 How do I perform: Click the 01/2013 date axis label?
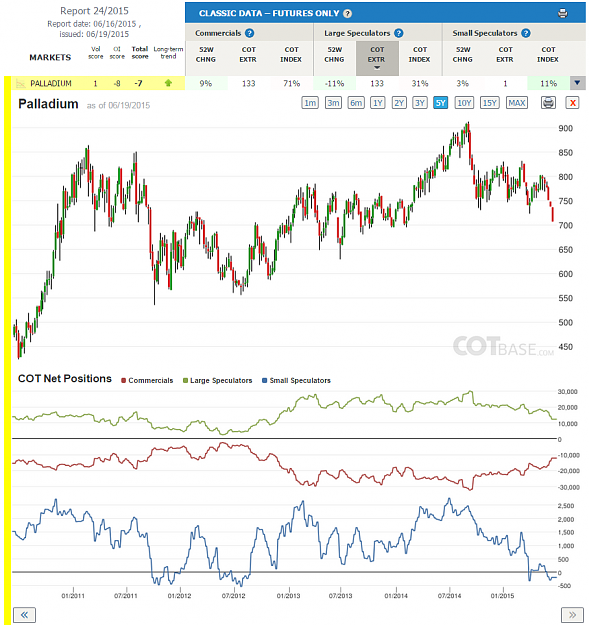pyautogui.click(x=288, y=596)
